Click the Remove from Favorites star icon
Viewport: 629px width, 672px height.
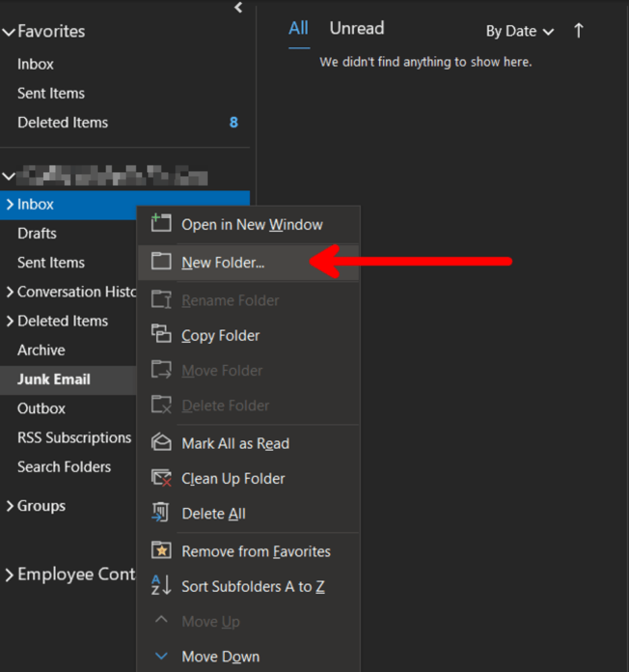161,550
